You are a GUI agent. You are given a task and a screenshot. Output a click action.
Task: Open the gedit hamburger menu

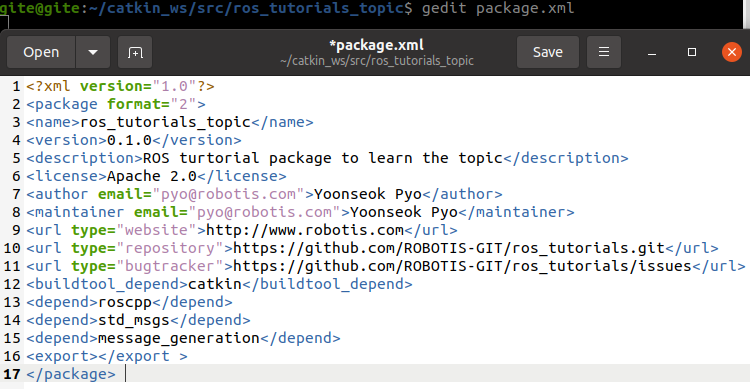604,52
